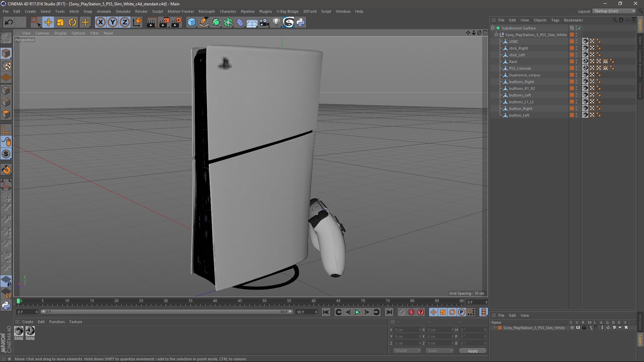Activate the Rotate tool
644x362 pixels.
tap(72, 22)
